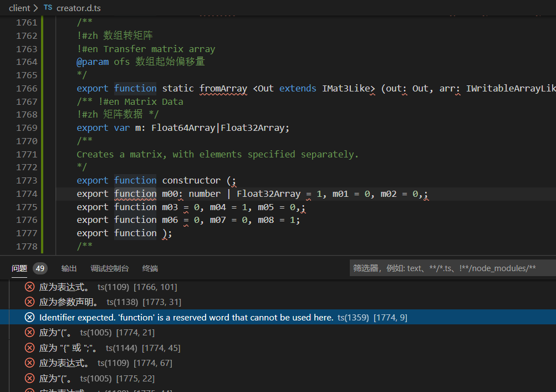
Task: Open the 输出 panel tab
Action: [x=69, y=268]
